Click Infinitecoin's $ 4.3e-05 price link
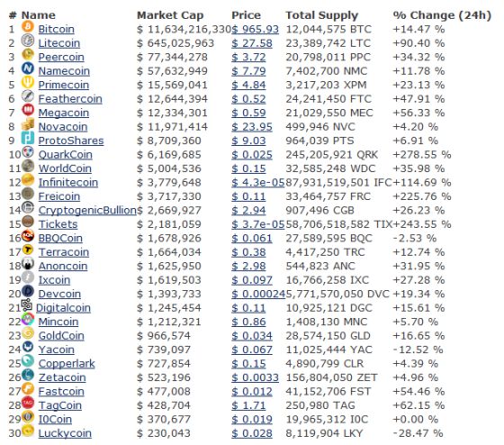Screen dimensions: 504x445 [258, 183]
